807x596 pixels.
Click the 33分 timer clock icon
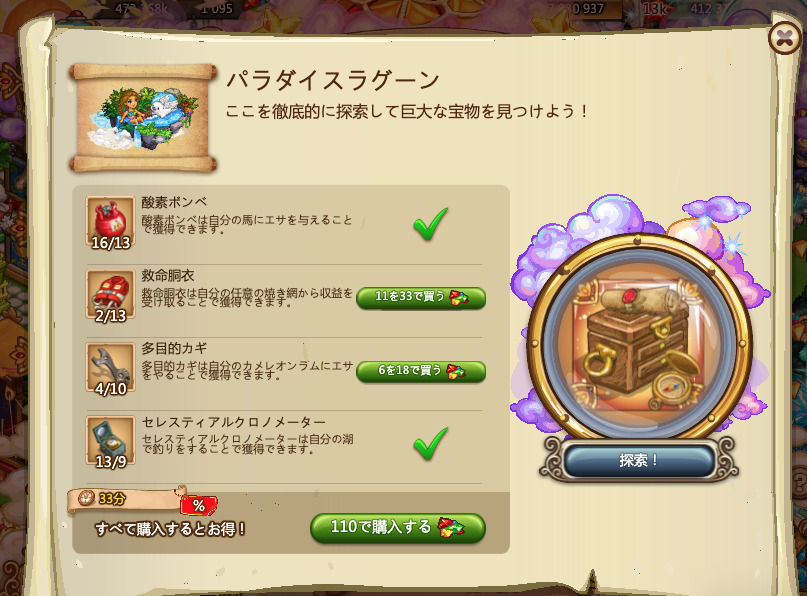pos(85,498)
